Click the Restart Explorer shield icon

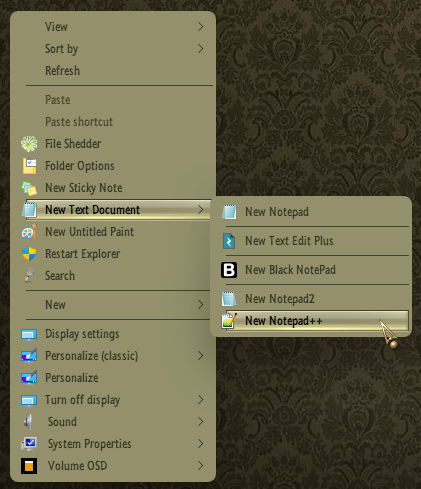(29, 254)
